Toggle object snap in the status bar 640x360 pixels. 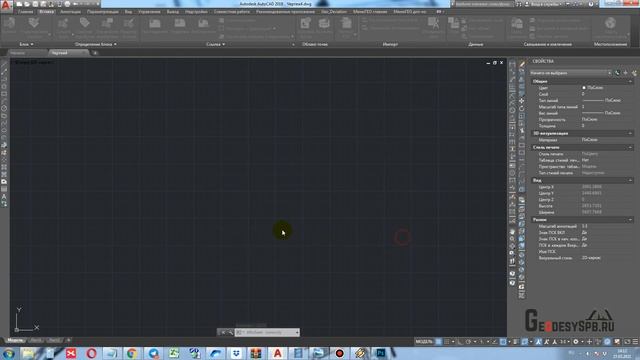[x=503, y=342]
